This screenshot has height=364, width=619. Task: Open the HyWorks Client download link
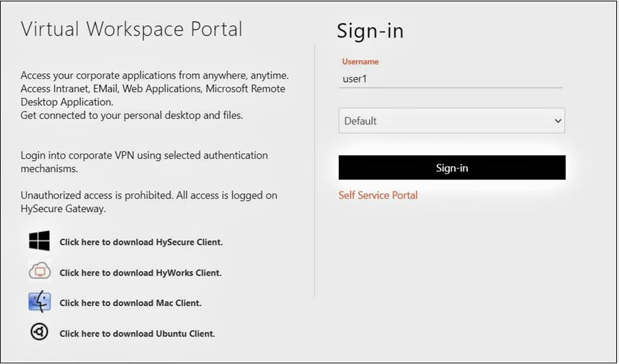(140, 273)
